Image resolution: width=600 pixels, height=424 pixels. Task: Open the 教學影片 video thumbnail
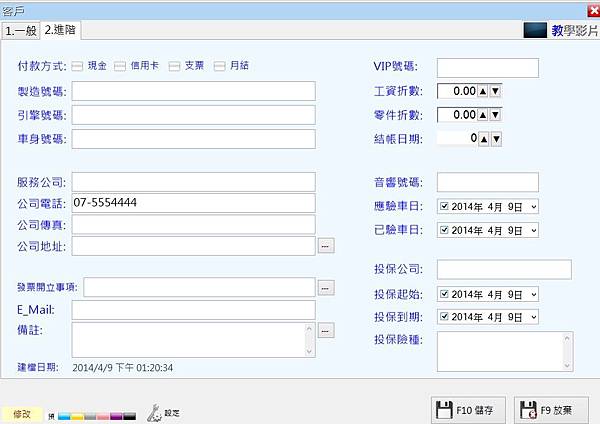click(535, 30)
